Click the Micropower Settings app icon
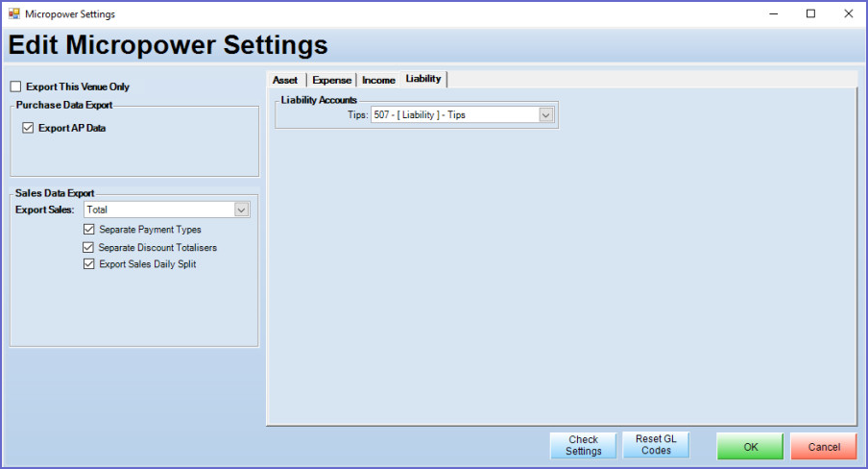868x469 pixels. tap(13, 13)
